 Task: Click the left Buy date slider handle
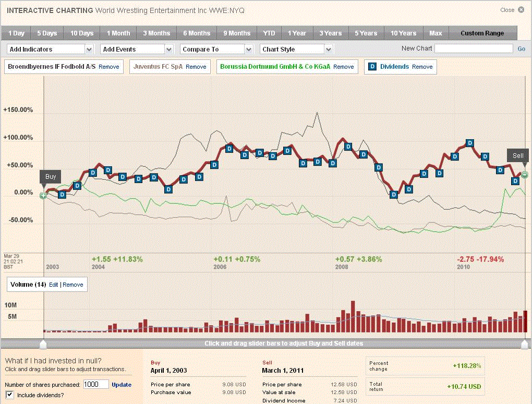(x=43, y=344)
